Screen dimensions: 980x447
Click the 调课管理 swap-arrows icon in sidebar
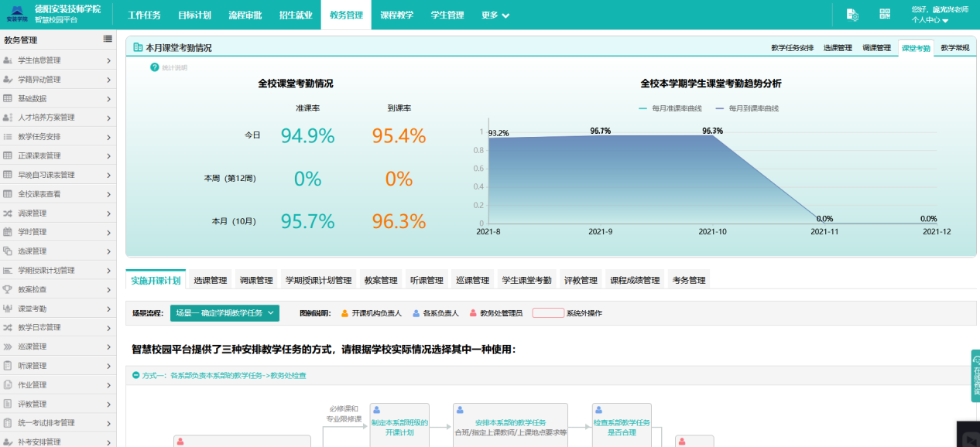(x=8, y=213)
